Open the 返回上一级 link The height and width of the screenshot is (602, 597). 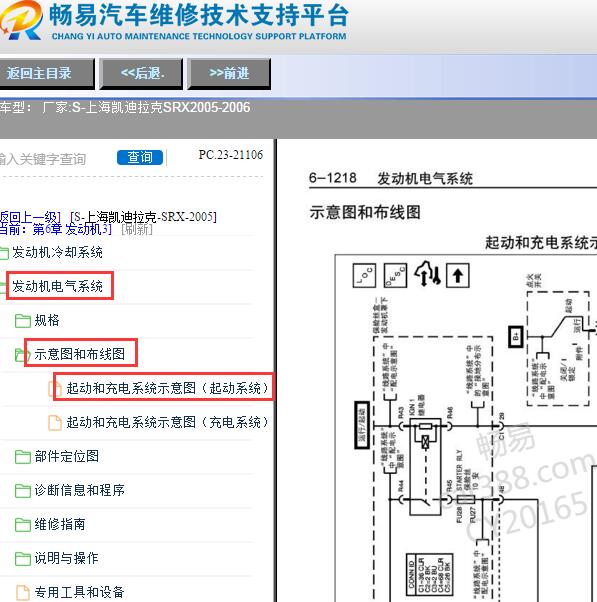pos(30,217)
